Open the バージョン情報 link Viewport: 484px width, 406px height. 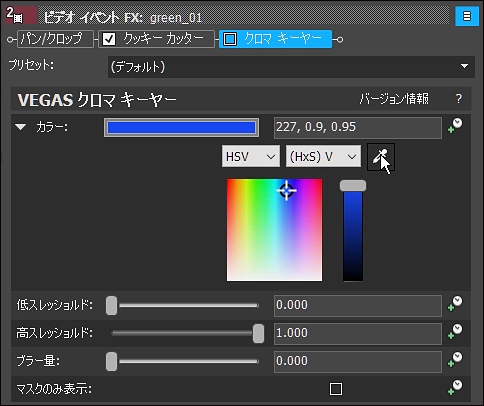[394, 99]
